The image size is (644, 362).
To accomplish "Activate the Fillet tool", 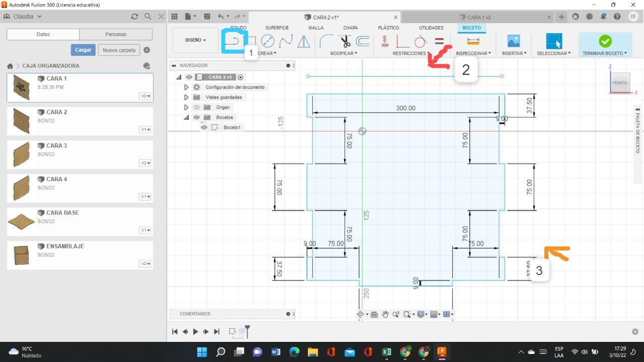I will point(326,41).
